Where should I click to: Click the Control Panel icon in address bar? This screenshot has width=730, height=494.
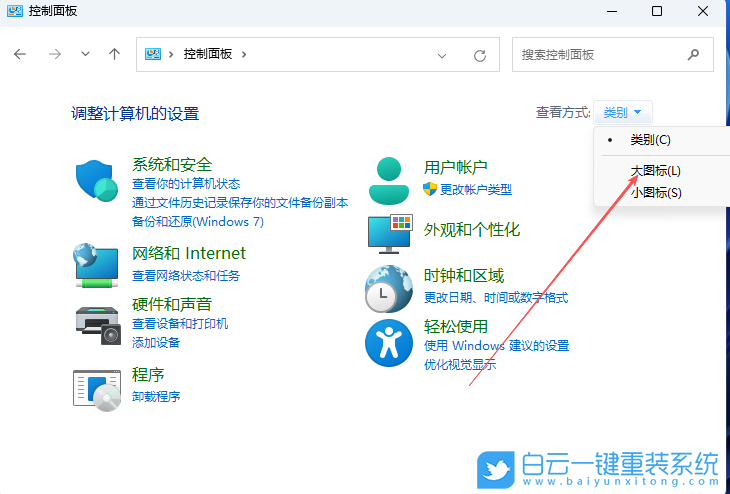click(x=153, y=54)
